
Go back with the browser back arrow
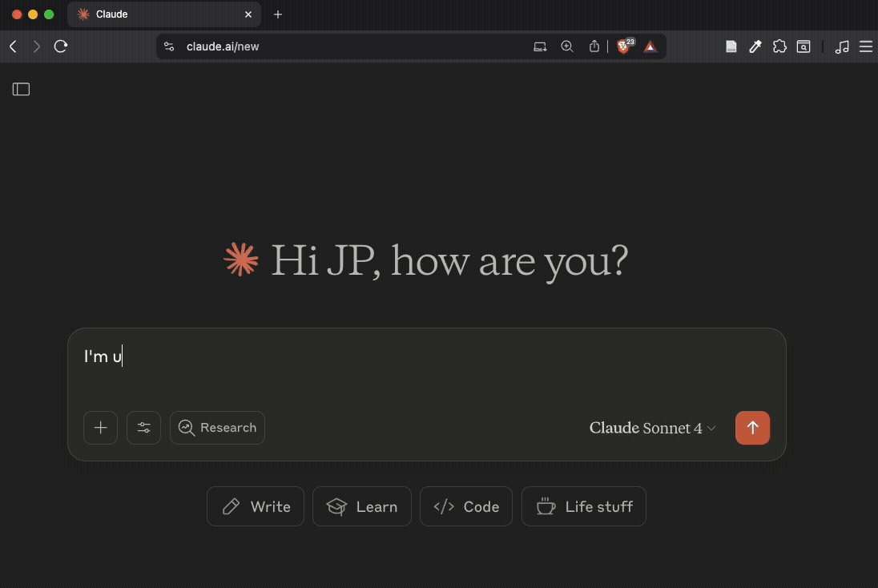(13, 46)
